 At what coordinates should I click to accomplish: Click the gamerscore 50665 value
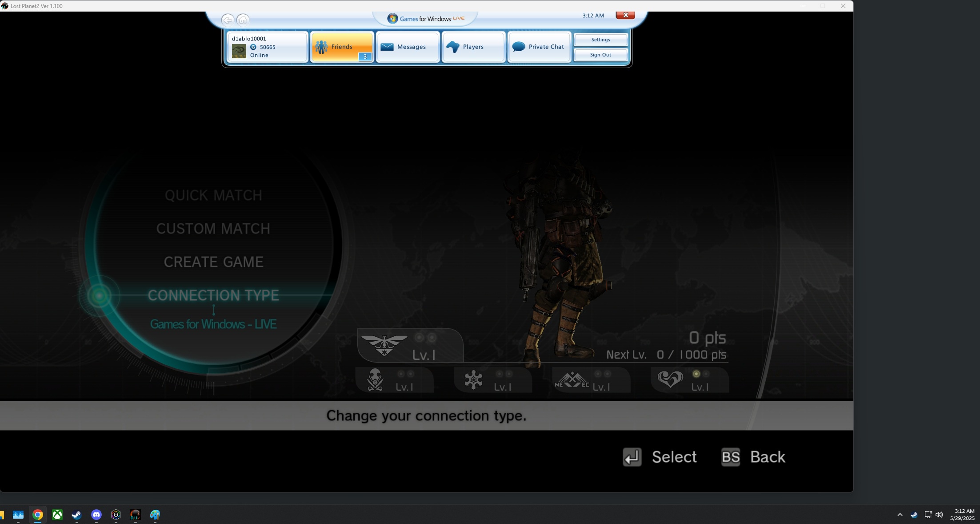tap(268, 47)
